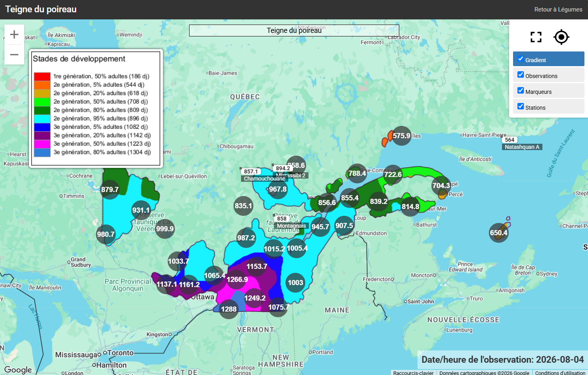The height and width of the screenshot is (375, 588).
Task: Select the 1266.9 map marker
Action: (237, 280)
